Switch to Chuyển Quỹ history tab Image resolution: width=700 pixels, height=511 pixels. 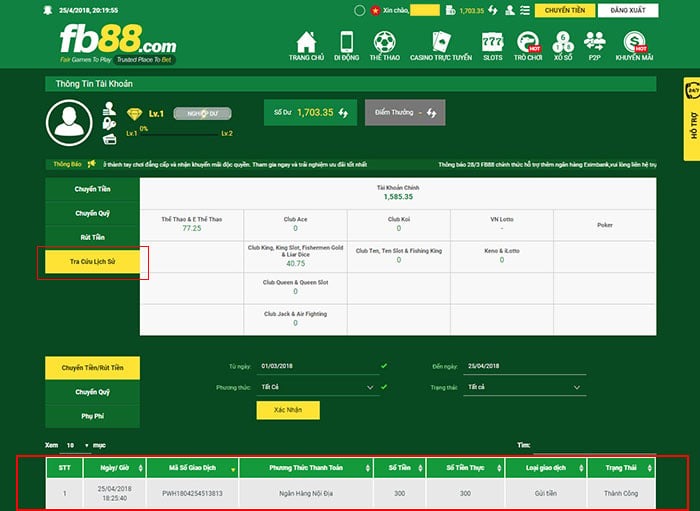(92, 392)
